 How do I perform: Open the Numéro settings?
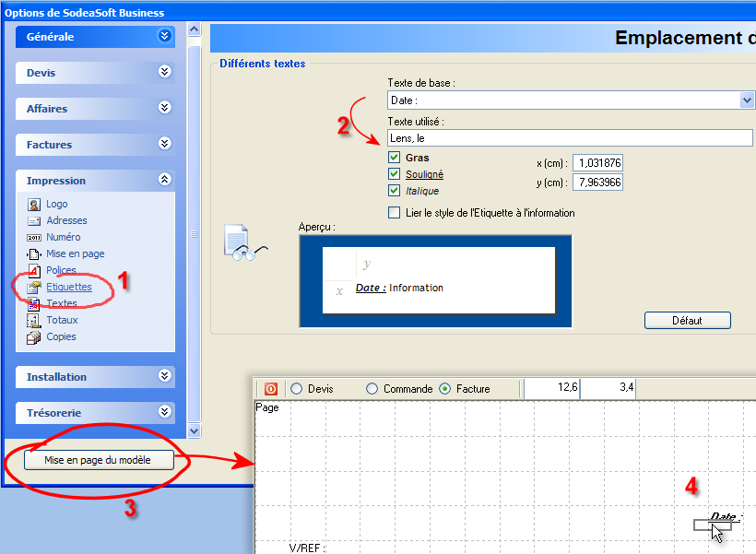(64, 237)
